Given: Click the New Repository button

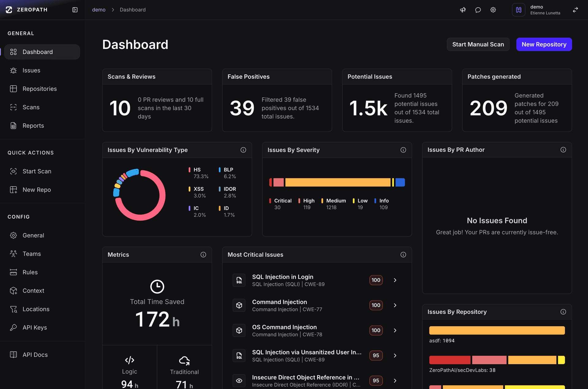Looking at the screenshot, I should click(544, 44).
